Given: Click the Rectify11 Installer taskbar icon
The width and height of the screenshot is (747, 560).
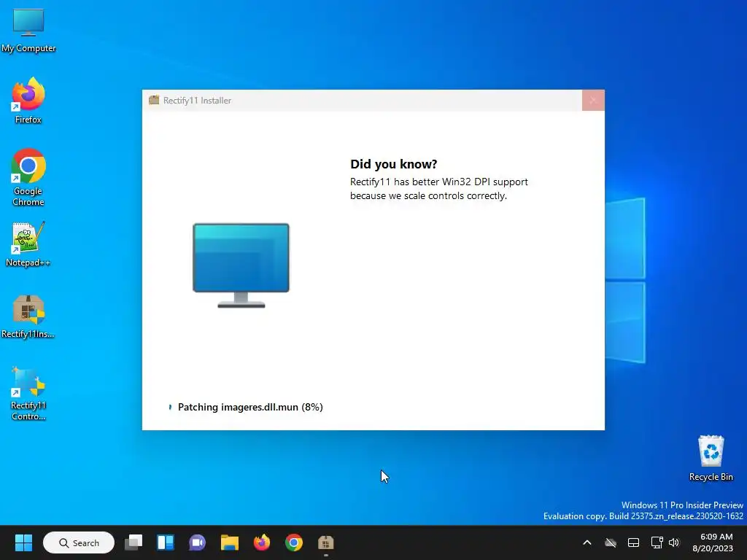Looking at the screenshot, I should click(326, 542).
